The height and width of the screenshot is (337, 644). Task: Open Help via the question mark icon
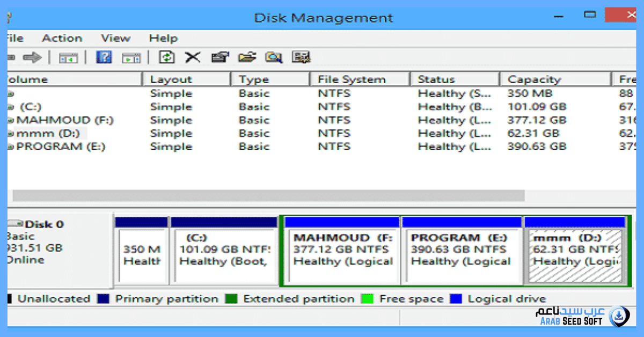[x=104, y=57]
